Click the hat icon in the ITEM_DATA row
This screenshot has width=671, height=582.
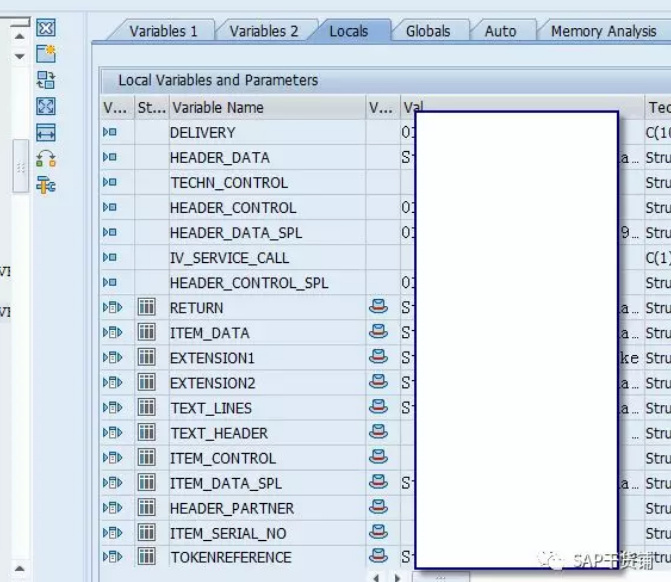coord(378,332)
